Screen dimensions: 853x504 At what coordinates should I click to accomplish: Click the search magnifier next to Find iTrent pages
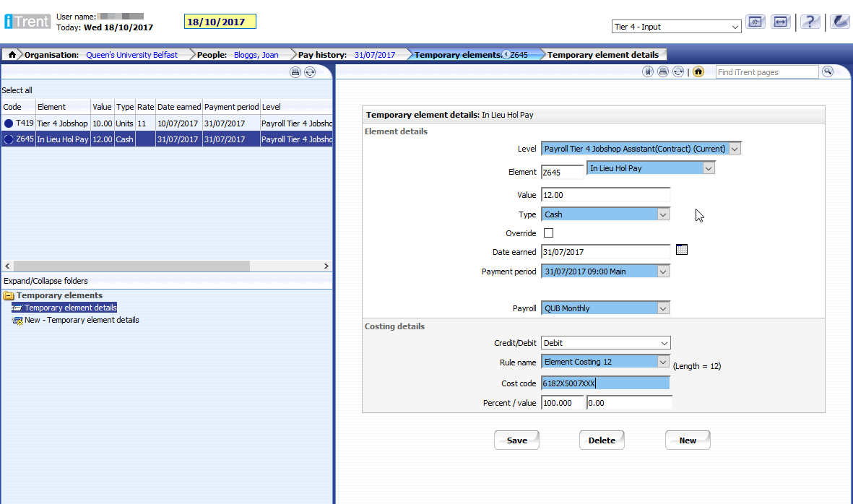[828, 71]
